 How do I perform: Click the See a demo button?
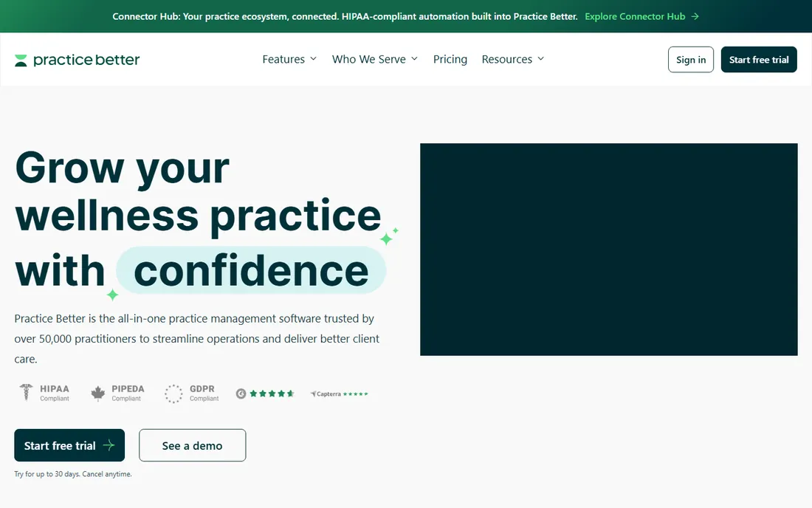(x=192, y=445)
